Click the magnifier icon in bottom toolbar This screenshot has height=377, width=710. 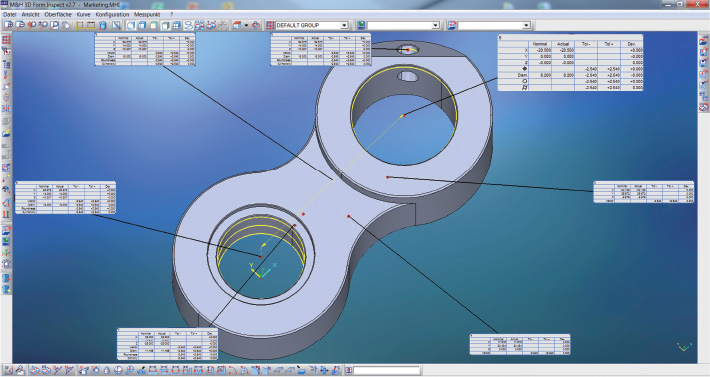[130, 370]
